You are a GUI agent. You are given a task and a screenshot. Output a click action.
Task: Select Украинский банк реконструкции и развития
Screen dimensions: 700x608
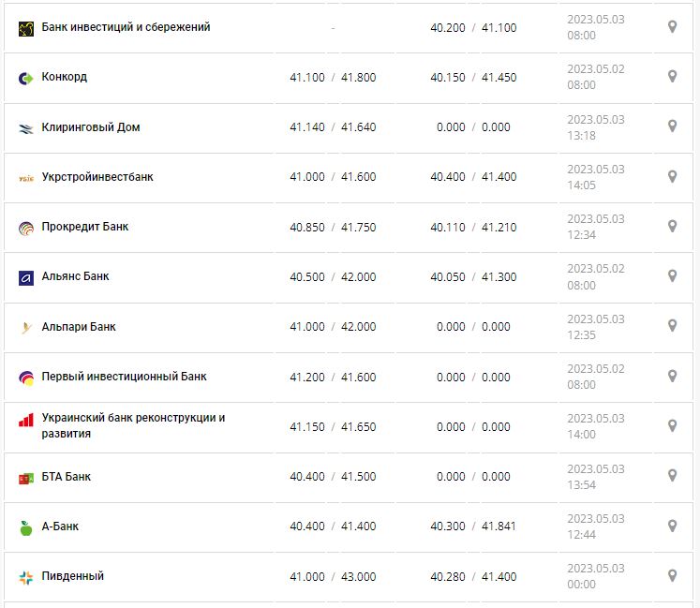point(133,426)
